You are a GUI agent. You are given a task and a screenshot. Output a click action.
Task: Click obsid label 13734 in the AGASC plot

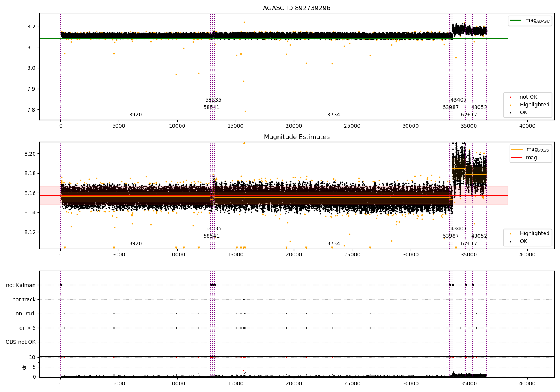[332, 115]
